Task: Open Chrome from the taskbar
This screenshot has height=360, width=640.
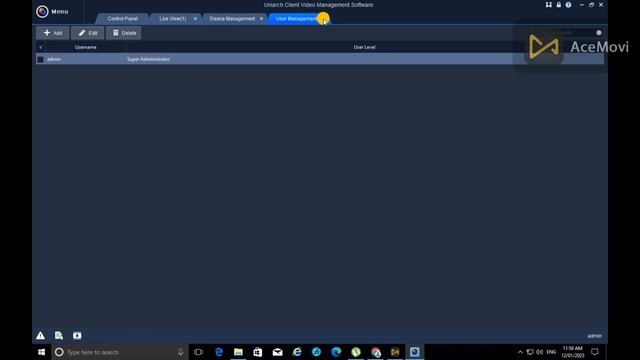Action: (376, 352)
